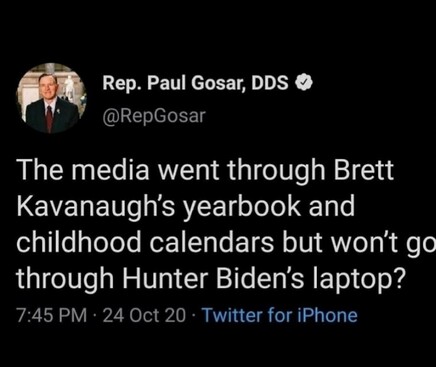Select the '24 Oct 20' date
Screen dimensions: 436x367
click(144, 315)
